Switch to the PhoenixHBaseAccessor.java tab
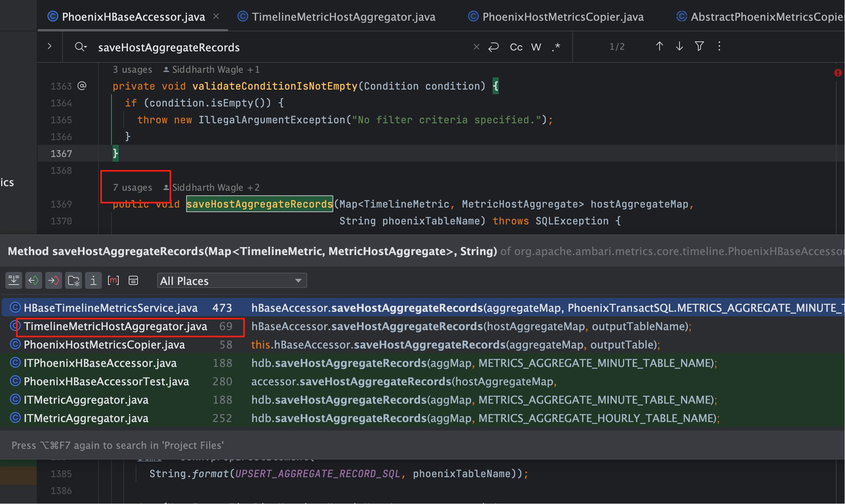 (x=133, y=17)
